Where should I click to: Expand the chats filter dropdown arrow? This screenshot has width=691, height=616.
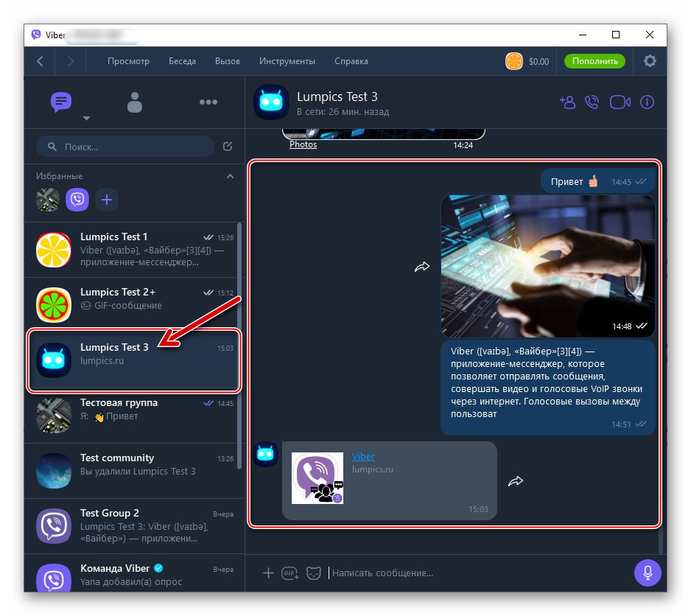coord(86,118)
